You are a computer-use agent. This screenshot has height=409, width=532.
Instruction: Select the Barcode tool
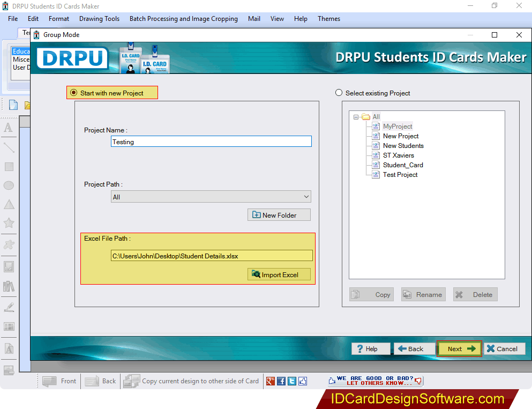tap(9, 326)
